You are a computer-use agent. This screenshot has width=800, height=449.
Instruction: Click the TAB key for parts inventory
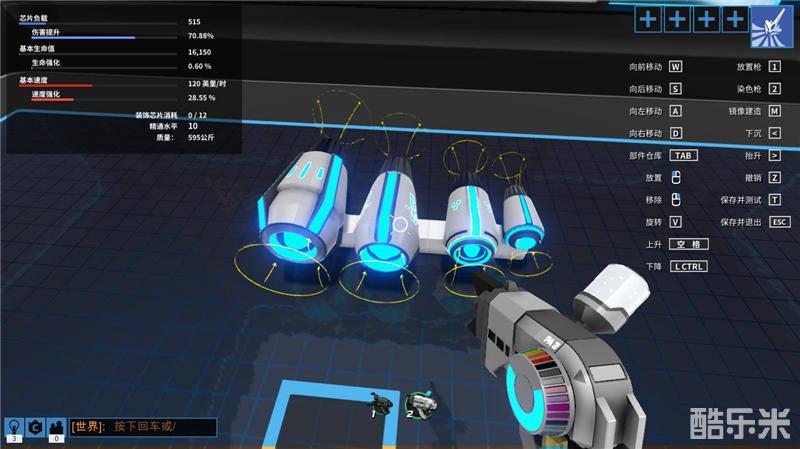click(683, 156)
